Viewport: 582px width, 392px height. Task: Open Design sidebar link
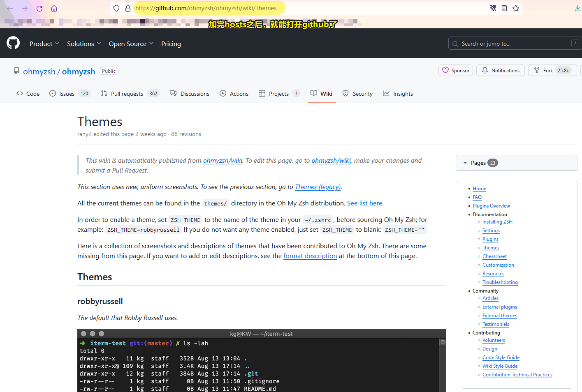pos(489,349)
